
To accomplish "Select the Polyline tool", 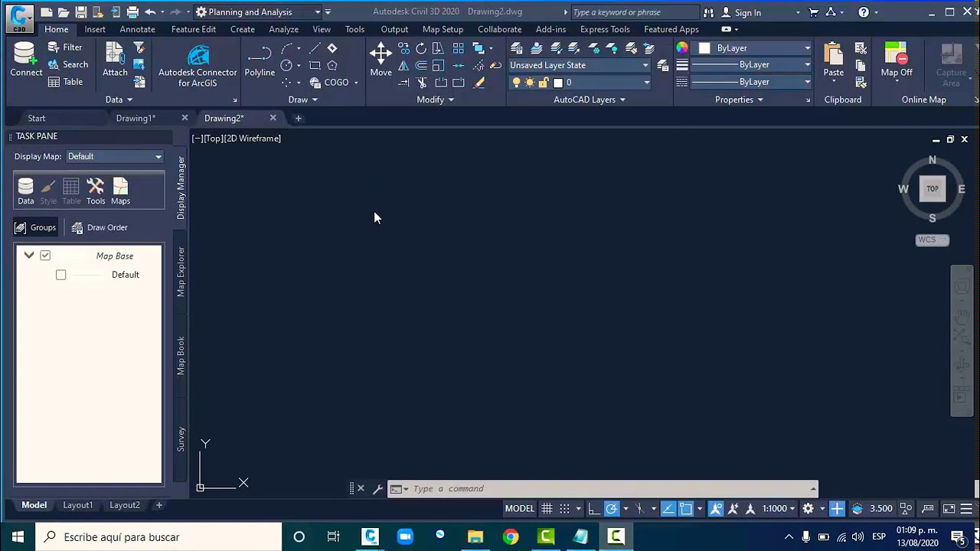I will (260, 60).
